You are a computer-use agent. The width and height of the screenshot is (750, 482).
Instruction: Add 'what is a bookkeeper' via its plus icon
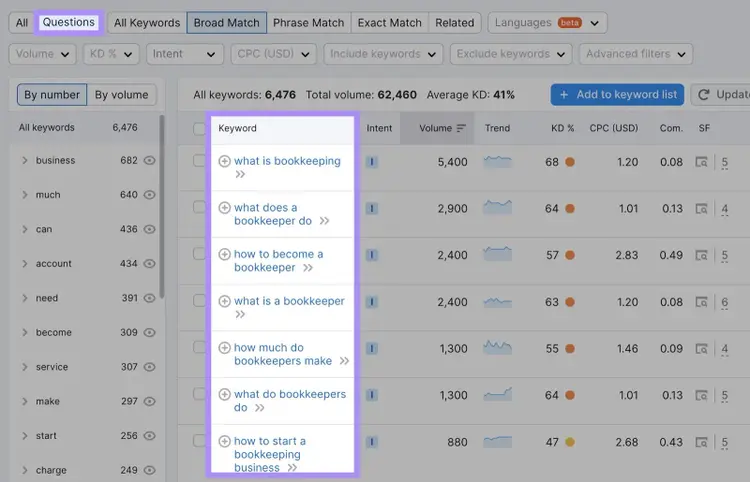click(x=224, y=301)
